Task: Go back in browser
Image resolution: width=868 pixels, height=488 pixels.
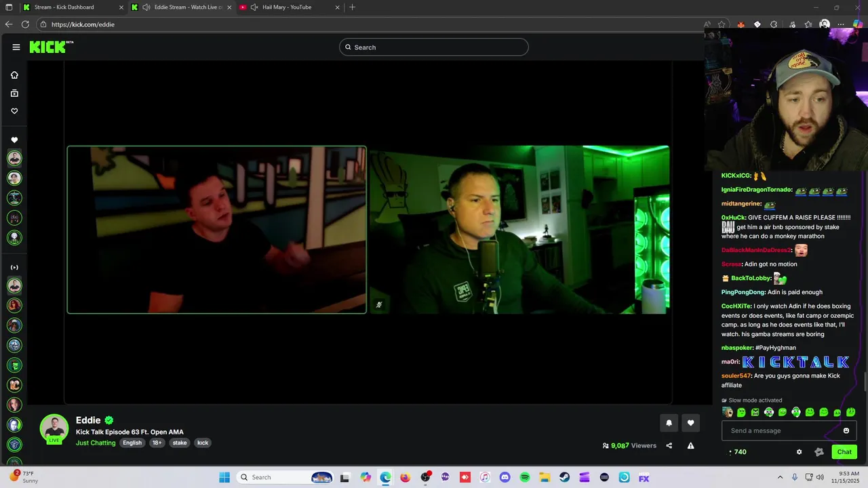Action: coord(9,24)
